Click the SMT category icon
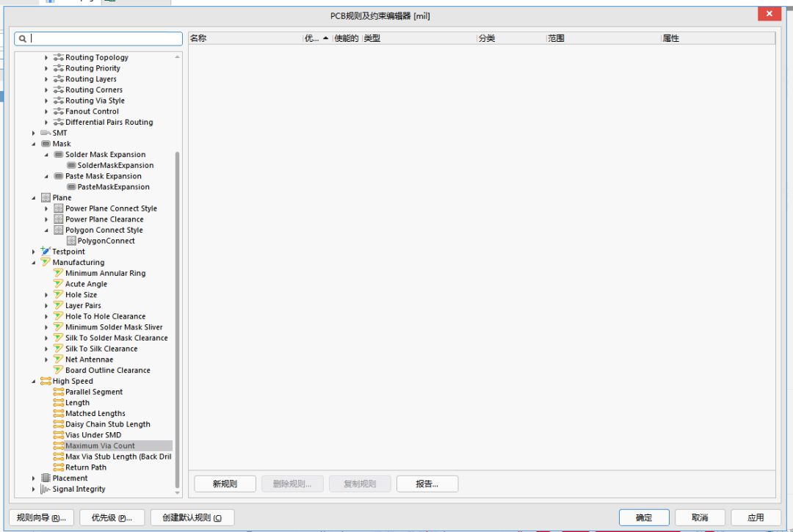Screen dimensions: 793x532 coord(46,133)
